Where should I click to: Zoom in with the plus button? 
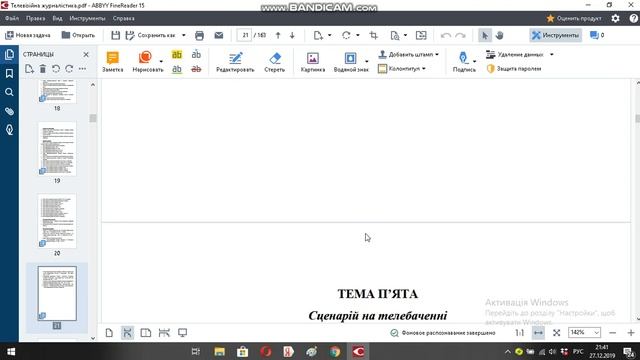(631, 333)
